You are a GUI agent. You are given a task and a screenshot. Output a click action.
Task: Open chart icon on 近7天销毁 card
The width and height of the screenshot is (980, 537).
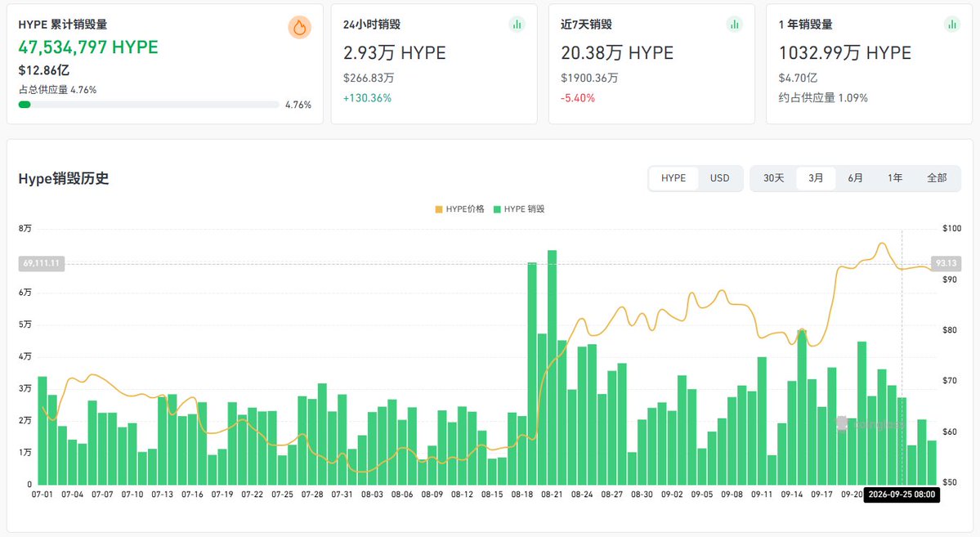point(734,25)
